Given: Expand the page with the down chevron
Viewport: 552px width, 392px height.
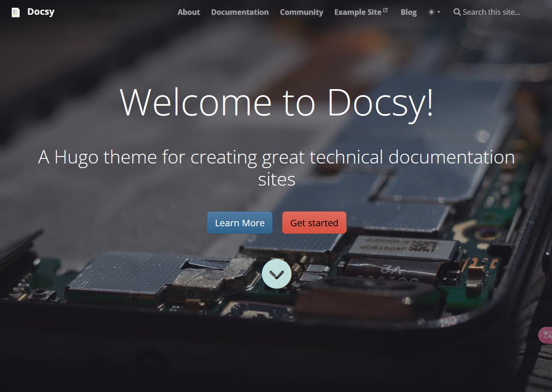Looking at the screenshot, I should (276, 273).
